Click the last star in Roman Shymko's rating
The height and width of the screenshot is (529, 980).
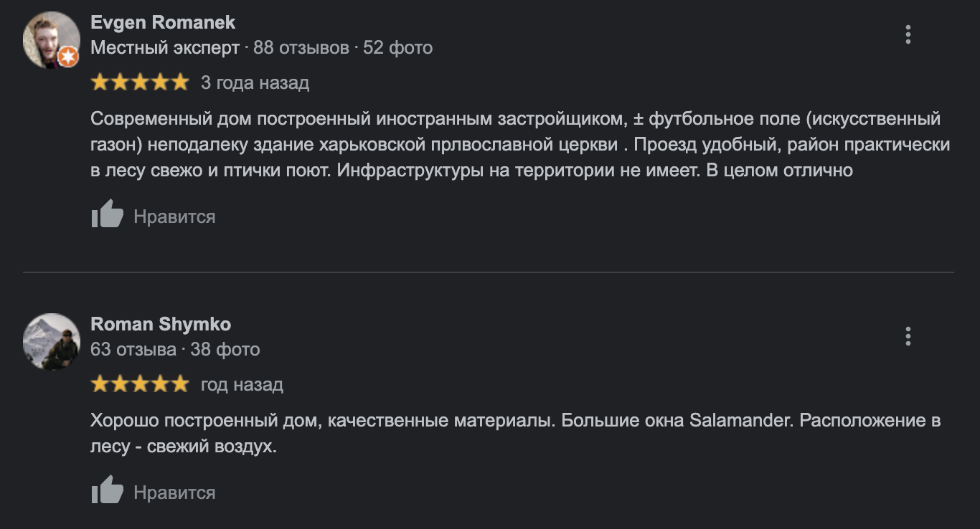tap(180, 384)
